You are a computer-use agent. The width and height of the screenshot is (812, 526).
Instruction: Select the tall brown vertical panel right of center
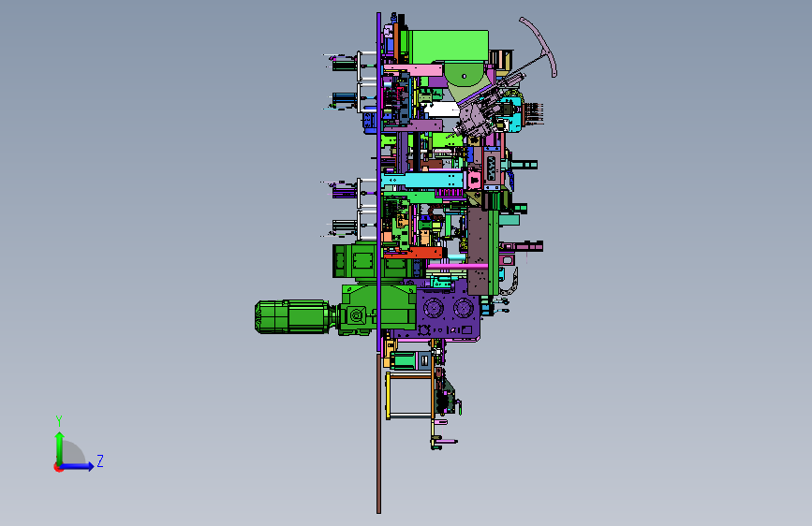[x=478, y=249]
